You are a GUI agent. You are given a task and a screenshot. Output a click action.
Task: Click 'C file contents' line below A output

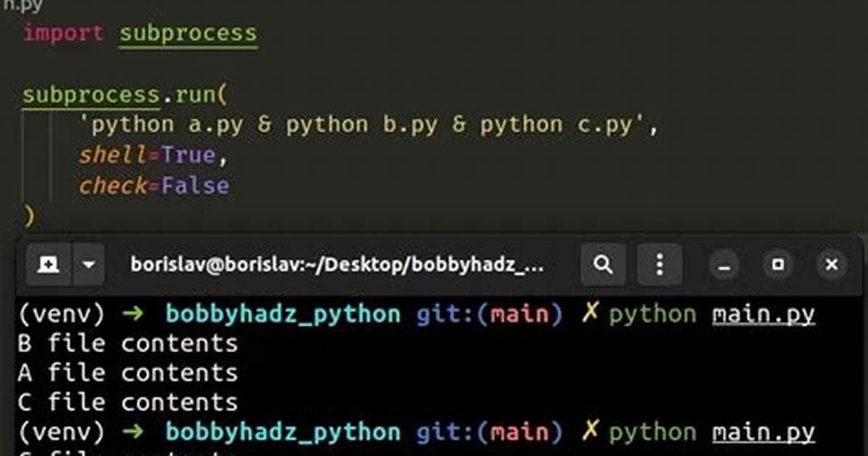click(128, 402)
